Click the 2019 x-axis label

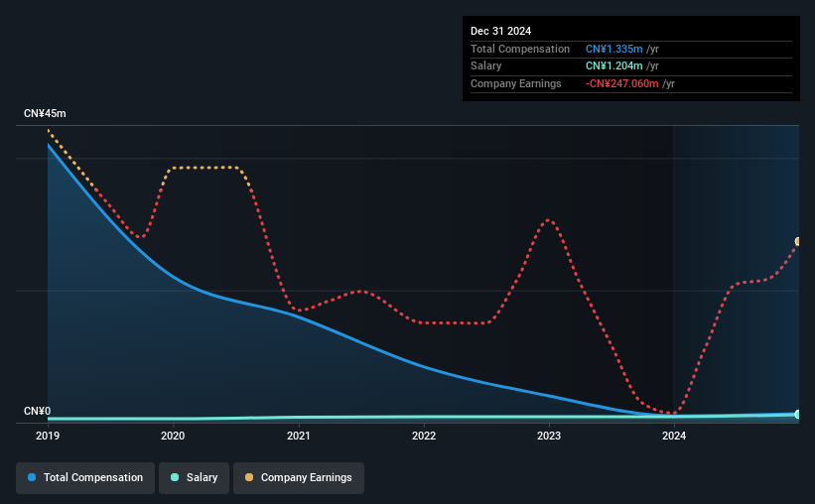(48, 436)
